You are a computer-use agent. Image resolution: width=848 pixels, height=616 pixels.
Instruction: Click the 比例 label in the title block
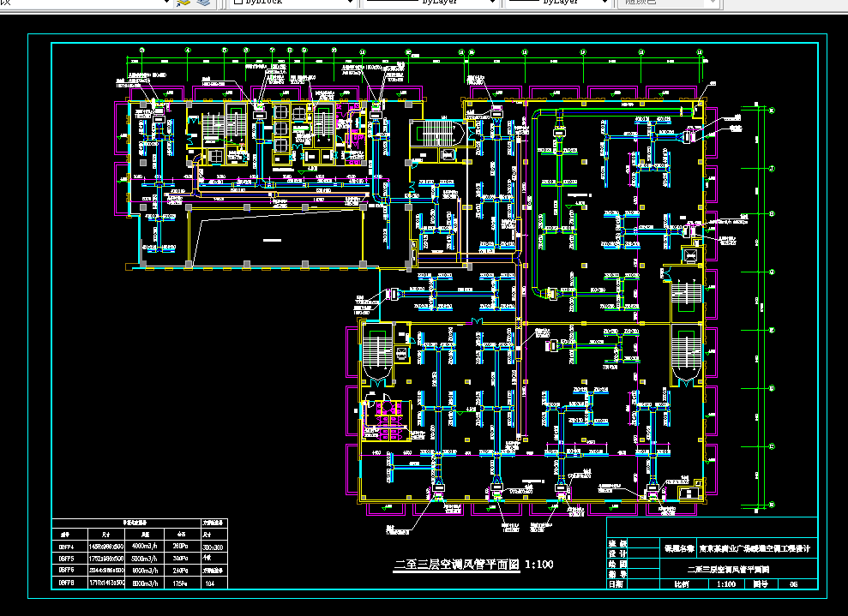(x=682, y=583)
